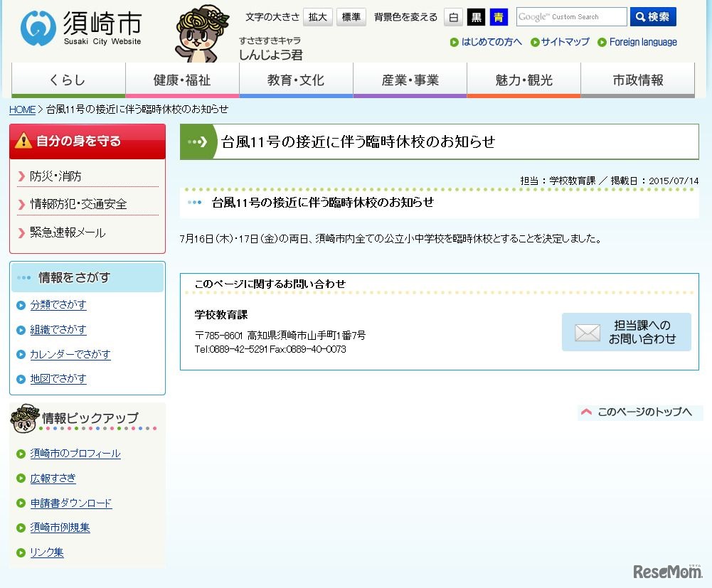Open the 産業・事業 navigation tab
This screenshot has height=588, width=712.
point(410,80)
